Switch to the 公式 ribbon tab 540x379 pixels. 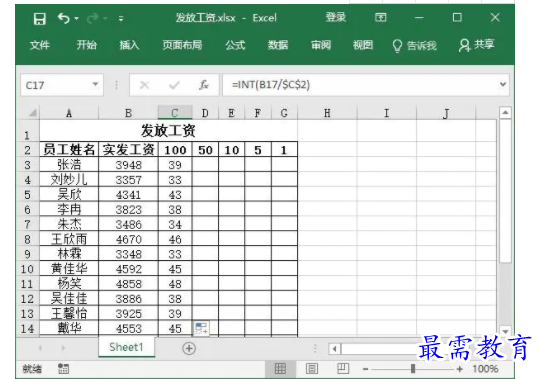click(235, 45)
